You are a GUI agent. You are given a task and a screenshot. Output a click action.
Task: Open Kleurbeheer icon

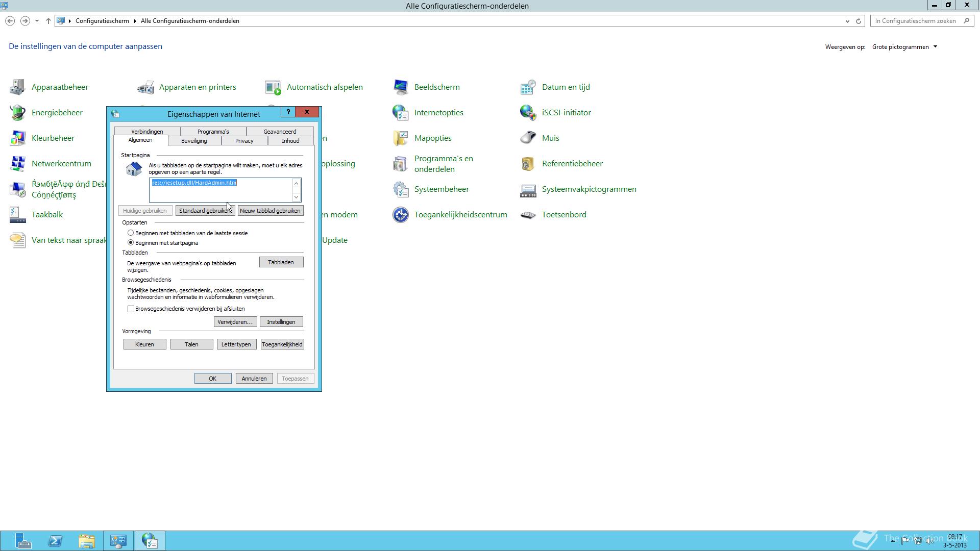coord(17,138)
